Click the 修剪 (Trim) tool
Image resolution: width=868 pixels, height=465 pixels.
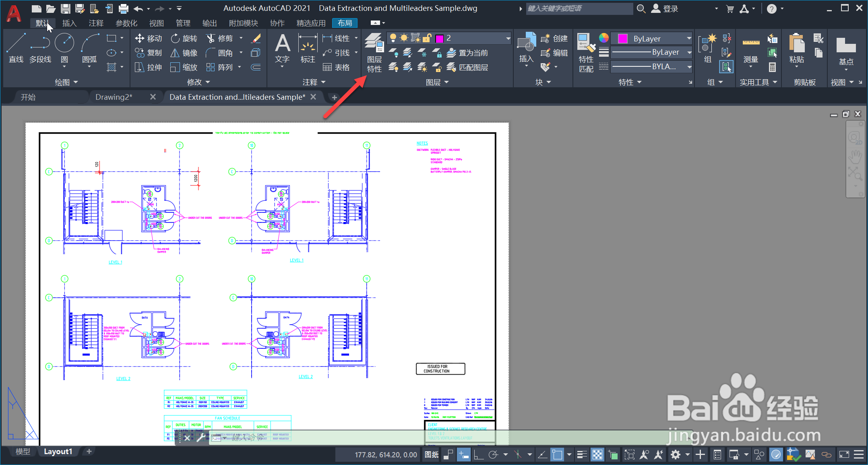tap(220, 38)
